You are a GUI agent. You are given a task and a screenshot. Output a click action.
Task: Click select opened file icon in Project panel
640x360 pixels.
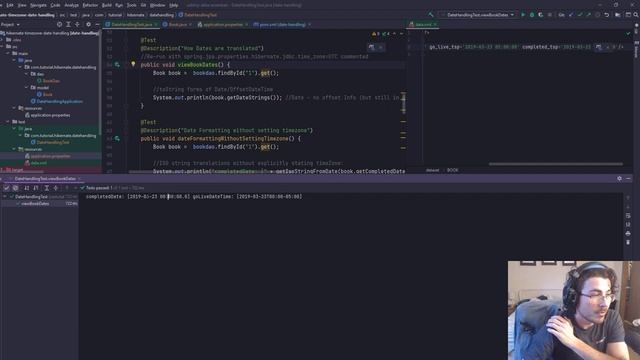click(60, 24)
